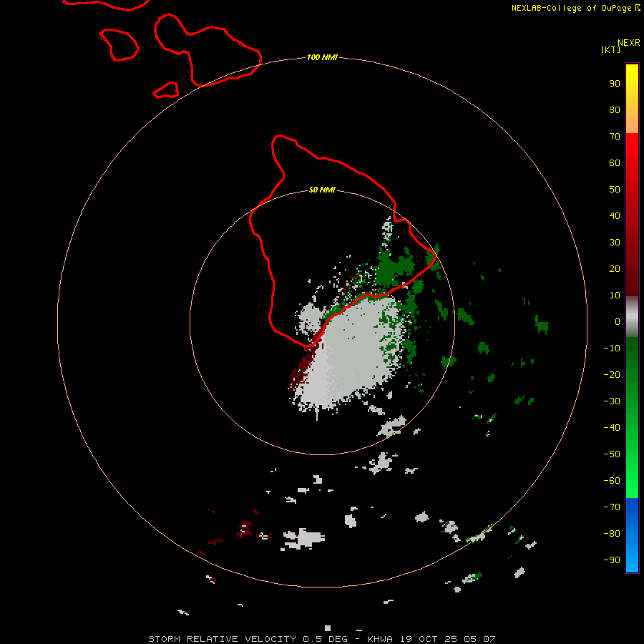This screenshot has width=644, height=644.
Task: Click the positive "70" scale label
Action: click(615, 137)
